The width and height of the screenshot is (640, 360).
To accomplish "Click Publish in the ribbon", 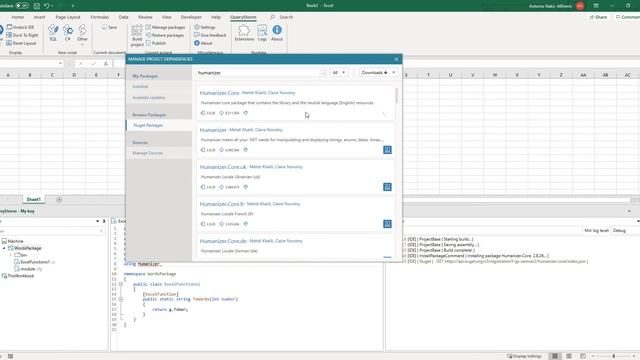I will pyautogui.click(x=156, y=43).
